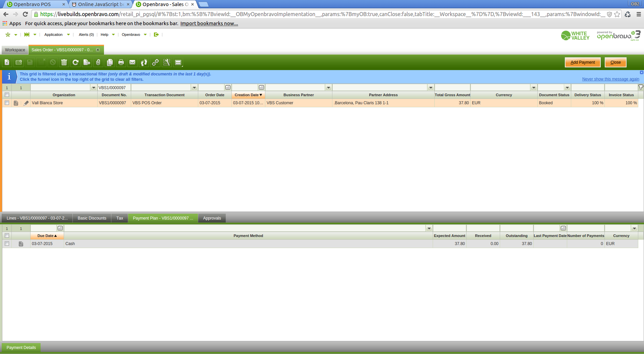Close the Sales Order tab
Screen dimensions: 644x354
[x=98, y=50]
